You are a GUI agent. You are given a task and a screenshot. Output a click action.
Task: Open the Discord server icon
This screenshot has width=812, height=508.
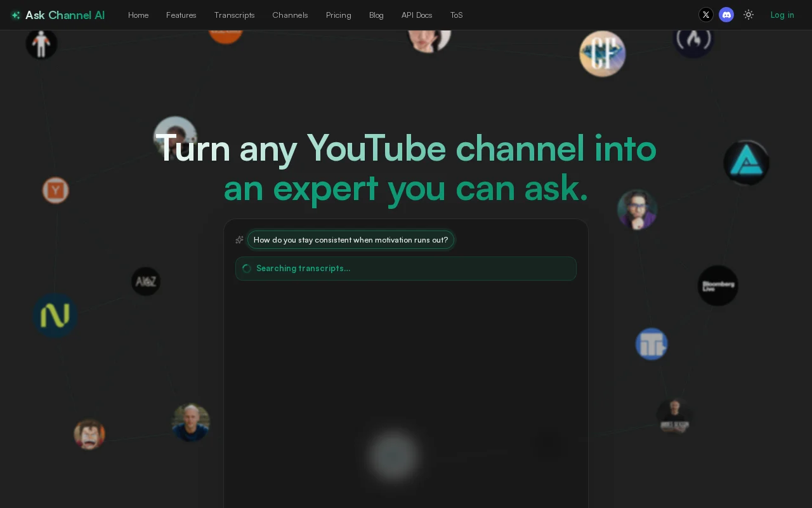coord(726,15)
